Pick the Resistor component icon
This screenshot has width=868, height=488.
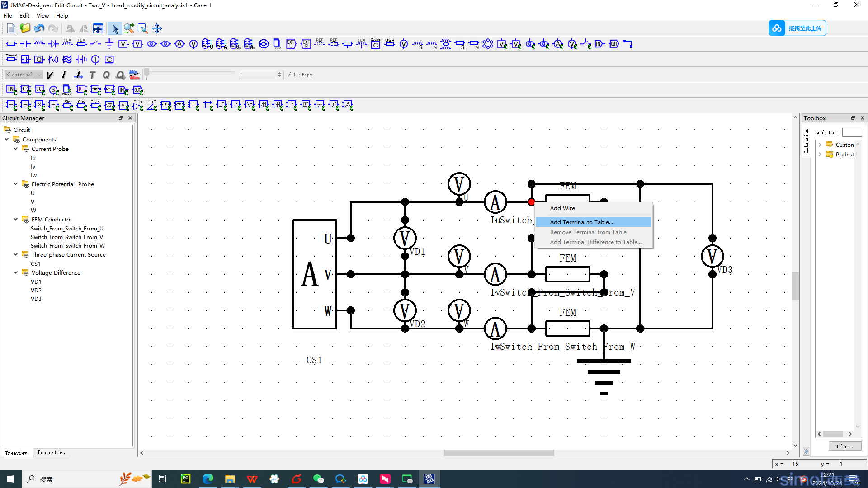(11, 44)
